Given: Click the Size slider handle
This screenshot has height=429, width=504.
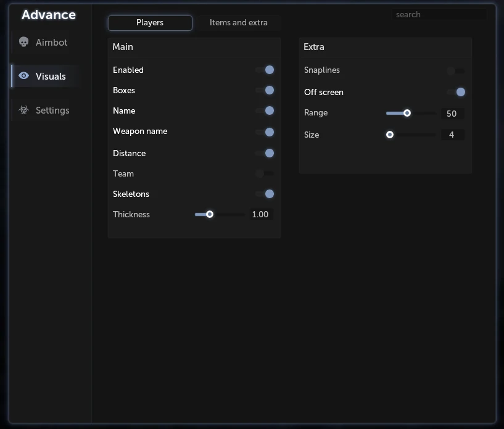Looking at the screenshot, I should click(390, 135).
